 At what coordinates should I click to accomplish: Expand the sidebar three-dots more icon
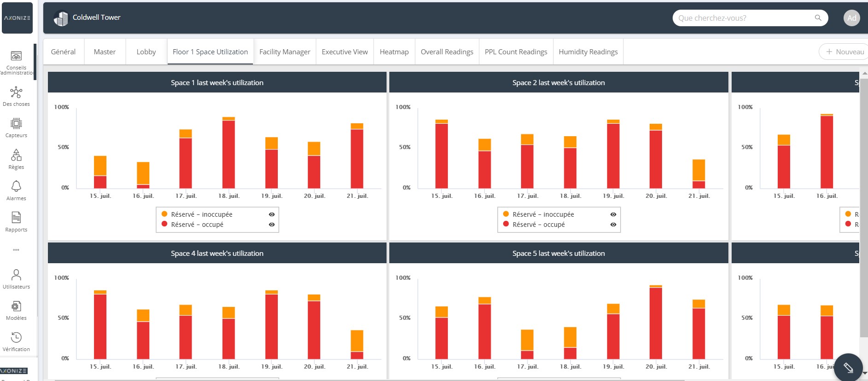(16, 250)
